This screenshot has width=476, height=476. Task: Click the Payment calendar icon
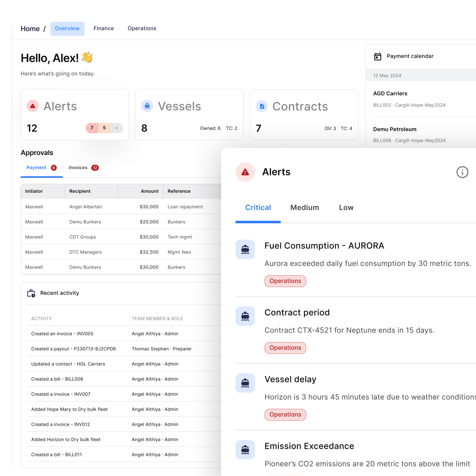click(377, 56)
